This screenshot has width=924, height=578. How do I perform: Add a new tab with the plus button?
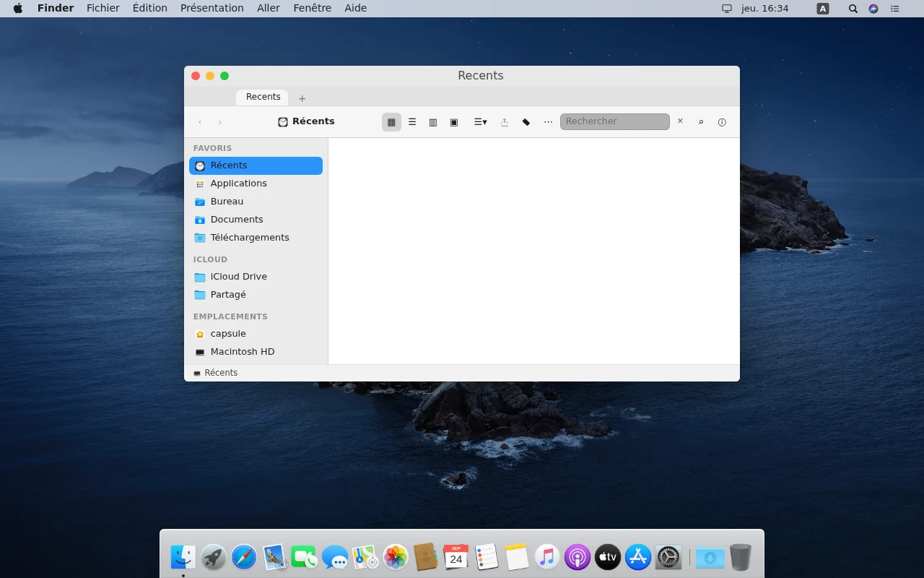(x=302, y=98)
